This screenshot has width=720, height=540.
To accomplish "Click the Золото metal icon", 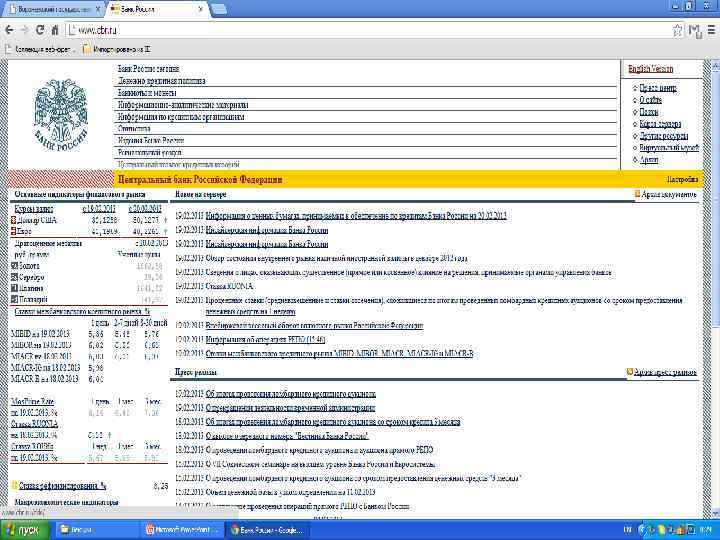I will tap(14, 265).
